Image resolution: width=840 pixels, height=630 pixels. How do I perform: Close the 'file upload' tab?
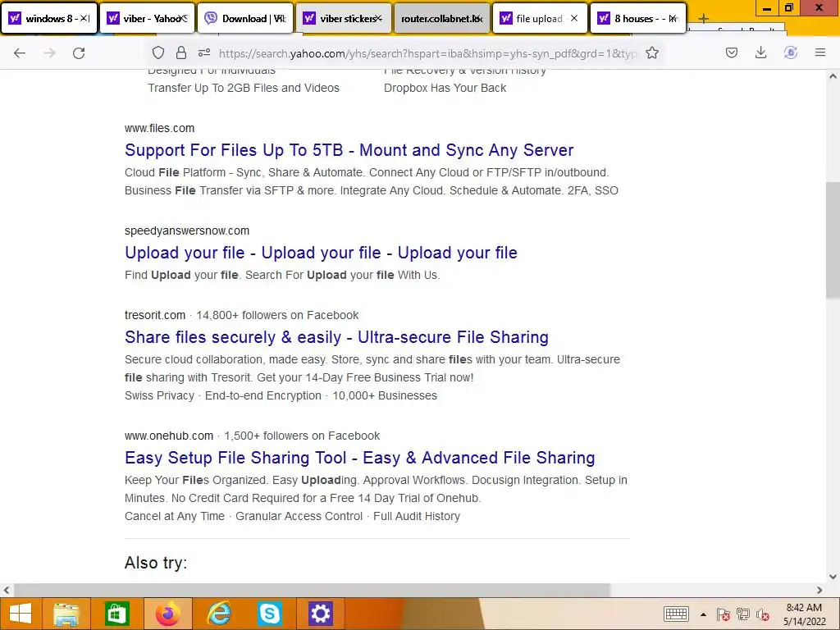(x=574, y=18)
